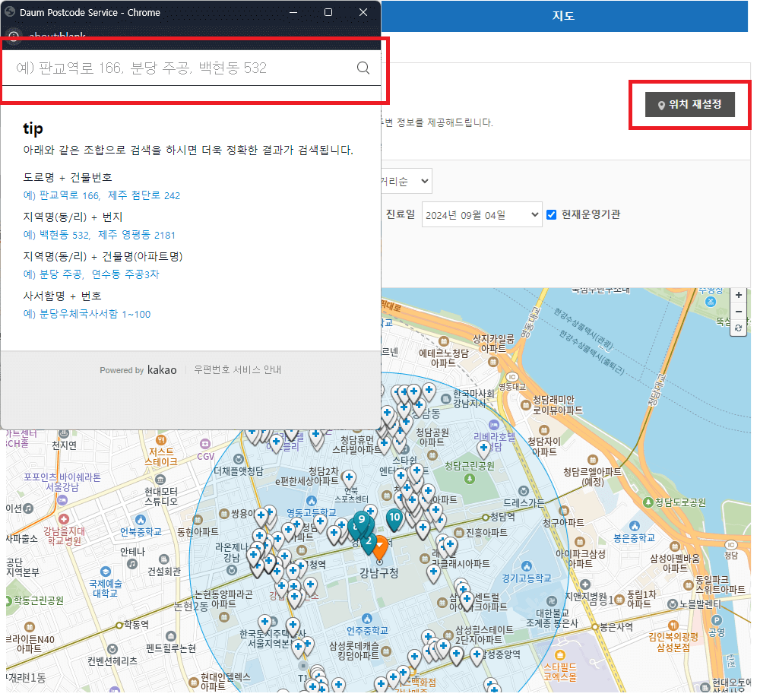
Task: Click the 판교역로 166 example link
Action: [x=62, y=195]
